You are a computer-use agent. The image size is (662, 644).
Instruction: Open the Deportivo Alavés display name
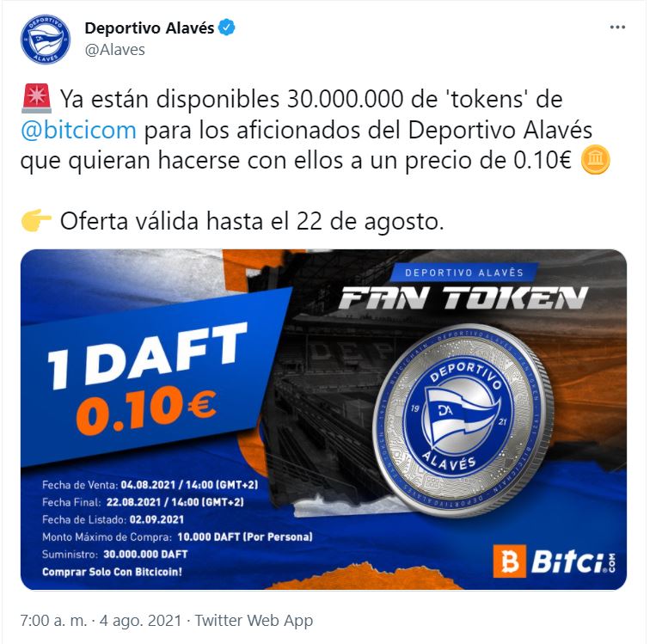[x=150, y=28]
